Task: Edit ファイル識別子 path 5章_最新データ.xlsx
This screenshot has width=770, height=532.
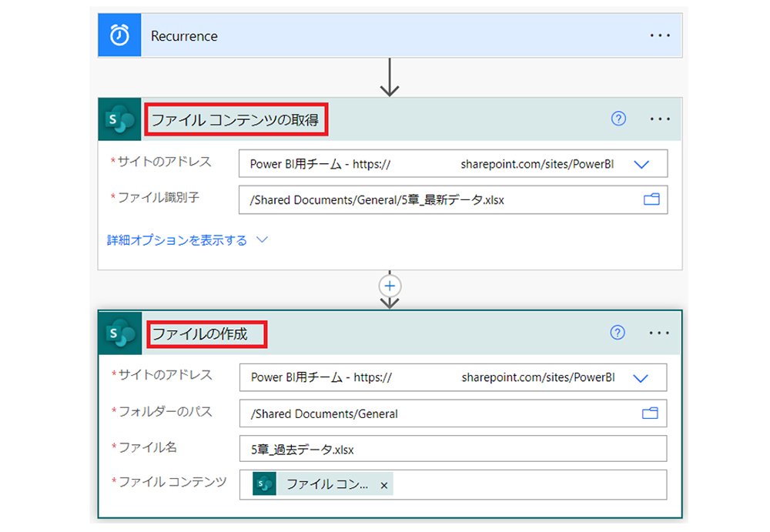Action: tap(453, 200)
